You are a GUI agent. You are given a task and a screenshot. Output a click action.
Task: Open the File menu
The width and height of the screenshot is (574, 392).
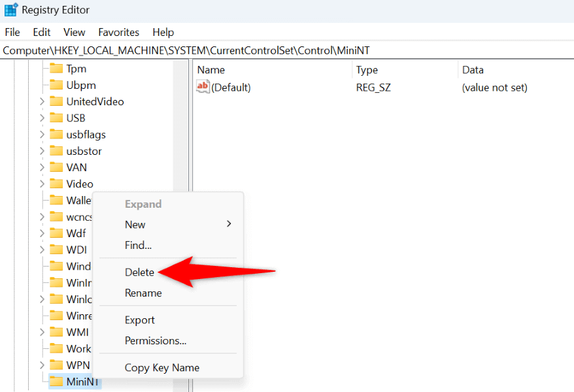(12, 32)
